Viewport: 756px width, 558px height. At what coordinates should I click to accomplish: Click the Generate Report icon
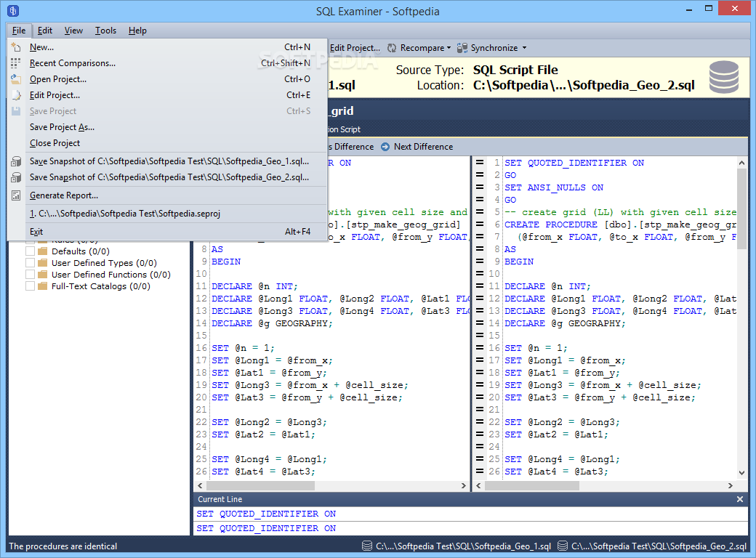pyautogui.click(x=16, y=195)
